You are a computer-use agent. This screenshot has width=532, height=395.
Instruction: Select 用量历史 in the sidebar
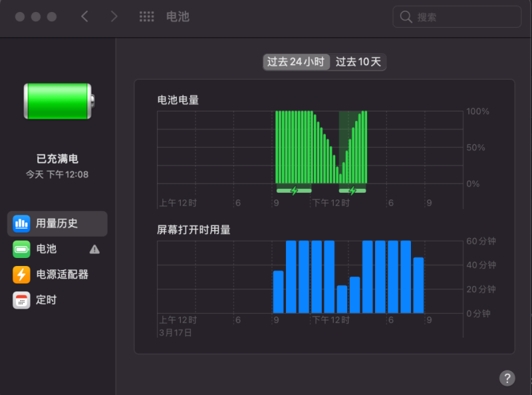point(57,223)
